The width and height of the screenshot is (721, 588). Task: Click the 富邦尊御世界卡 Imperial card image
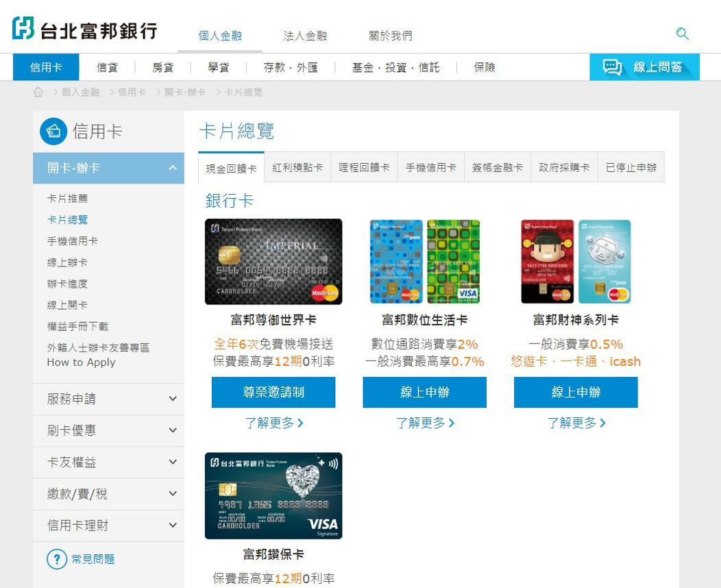click(x=273, y=262)
